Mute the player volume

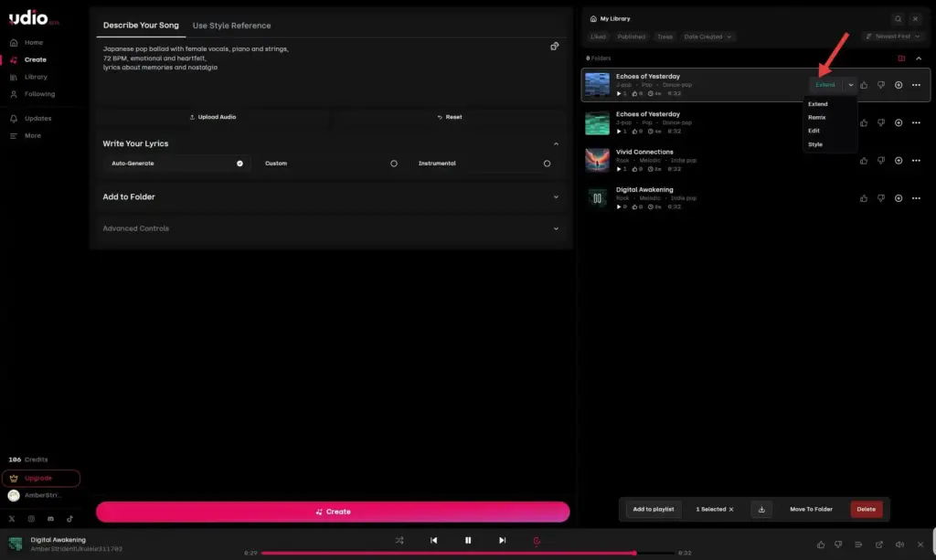pyautogui.click(x=899, y=544)
